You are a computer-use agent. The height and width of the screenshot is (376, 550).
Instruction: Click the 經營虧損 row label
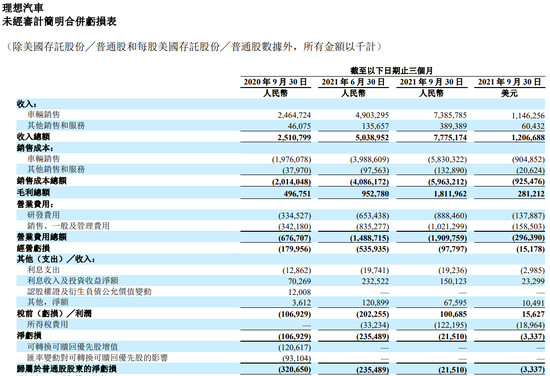coord(33,248)
